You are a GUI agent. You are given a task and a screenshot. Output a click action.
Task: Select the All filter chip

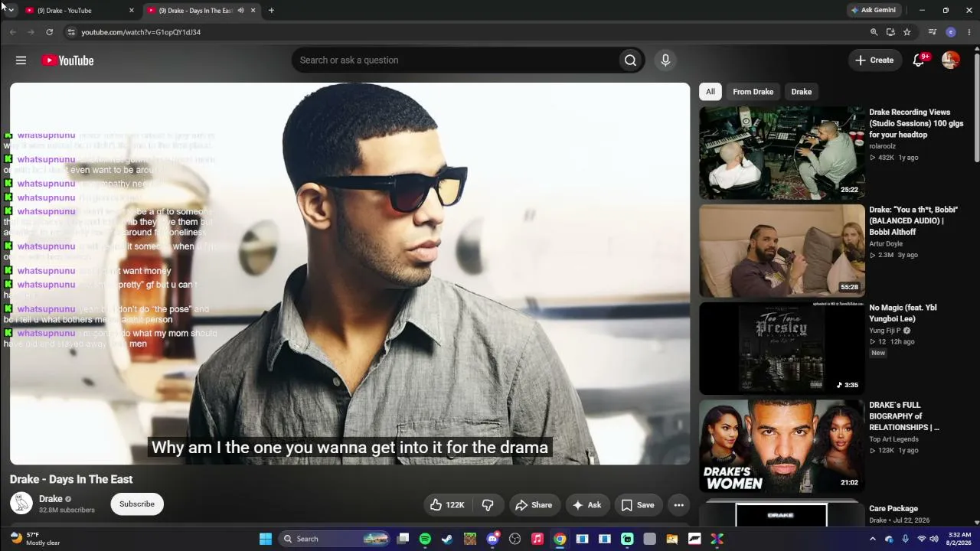pos(710,92)
